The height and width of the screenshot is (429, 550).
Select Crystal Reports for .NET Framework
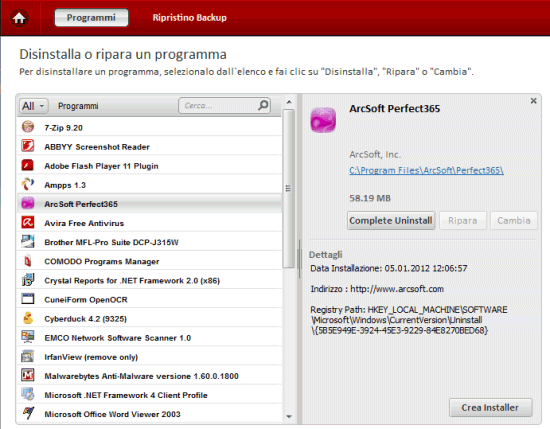[x=132, y=281]
